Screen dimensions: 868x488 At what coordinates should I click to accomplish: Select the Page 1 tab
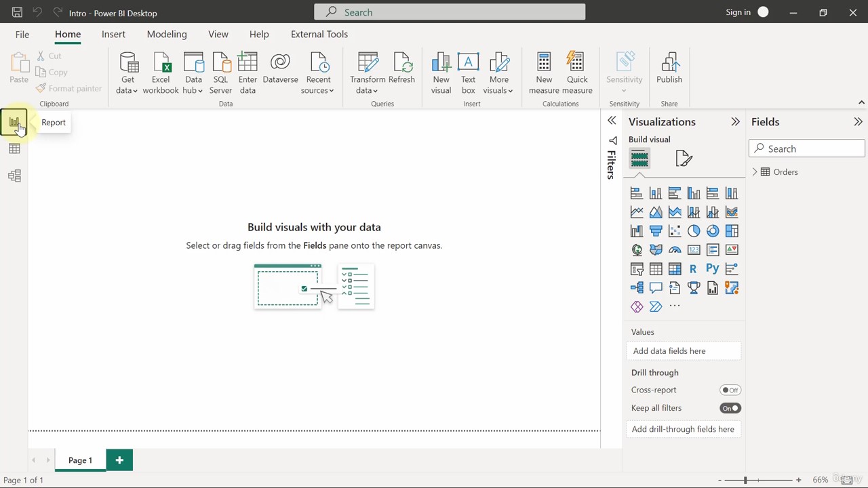[x=80, y=460]
